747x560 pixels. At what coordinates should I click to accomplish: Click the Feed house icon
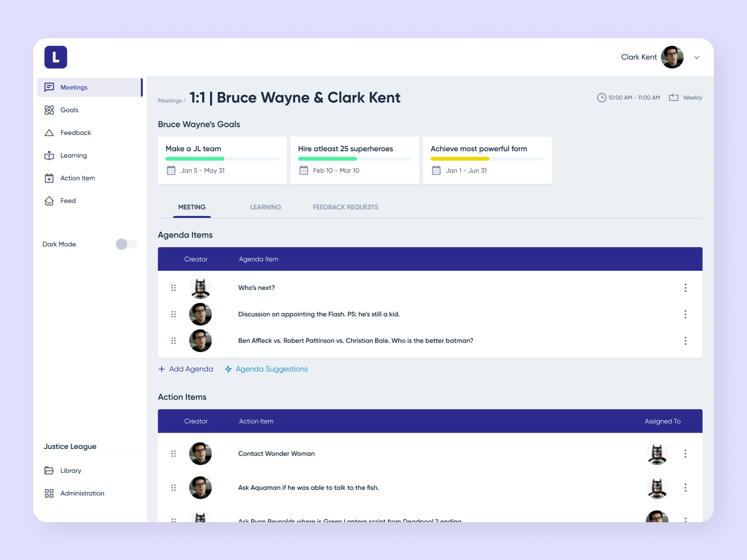coord(49,201)
